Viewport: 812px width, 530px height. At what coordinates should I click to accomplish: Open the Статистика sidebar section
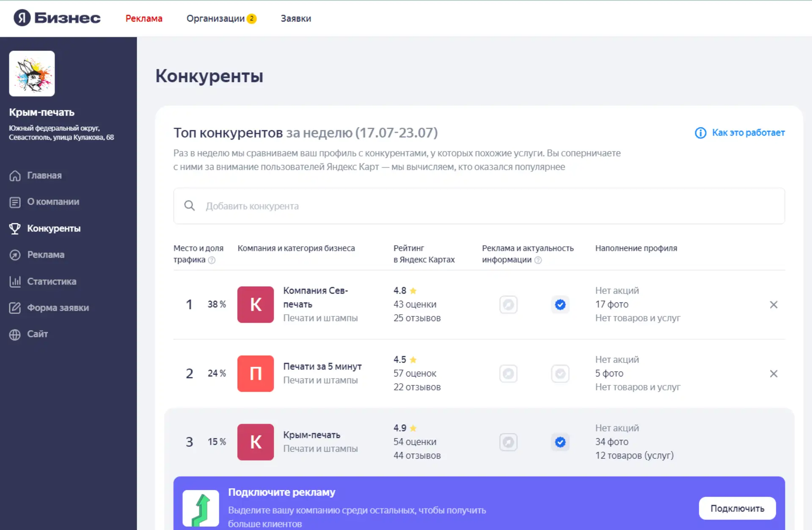click(x=52, y=281)
